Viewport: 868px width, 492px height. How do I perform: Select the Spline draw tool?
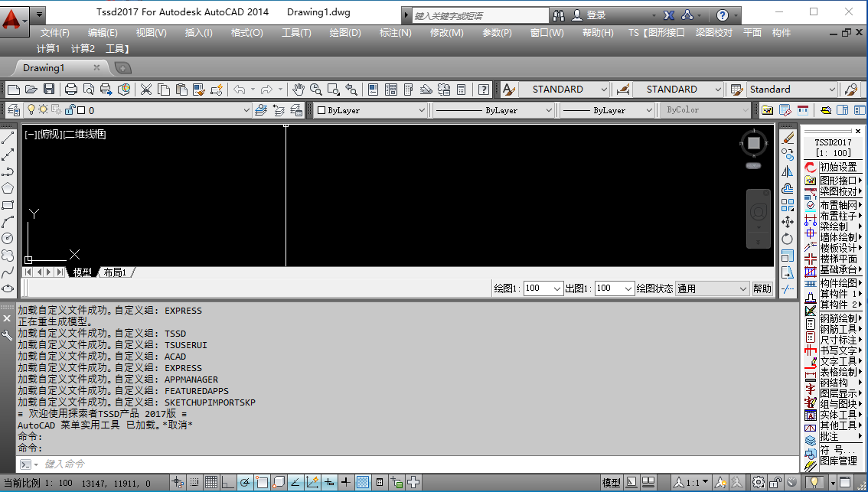pyautogui.click(x=8, y=272)
